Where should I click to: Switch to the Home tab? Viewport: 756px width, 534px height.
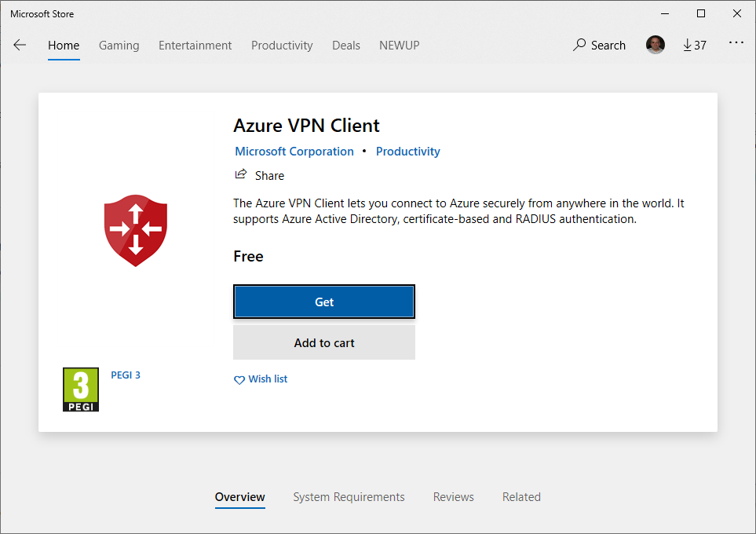click(64, 46)
